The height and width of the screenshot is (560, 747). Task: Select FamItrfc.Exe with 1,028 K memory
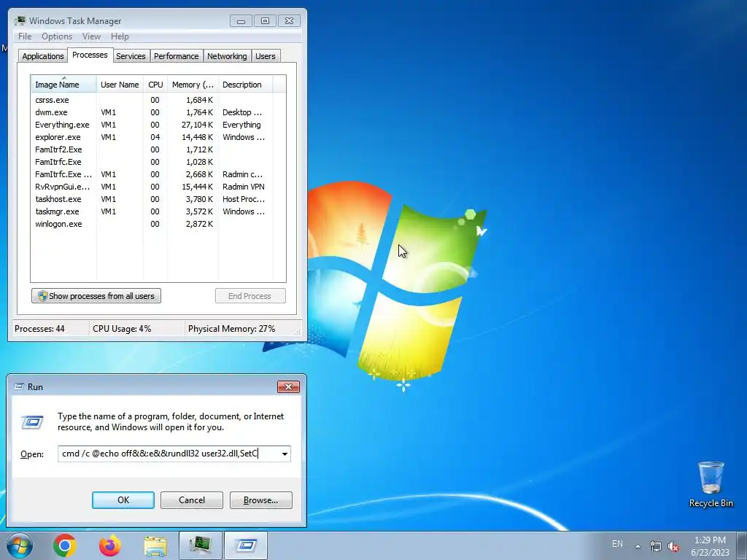click(x=152, y=162)
